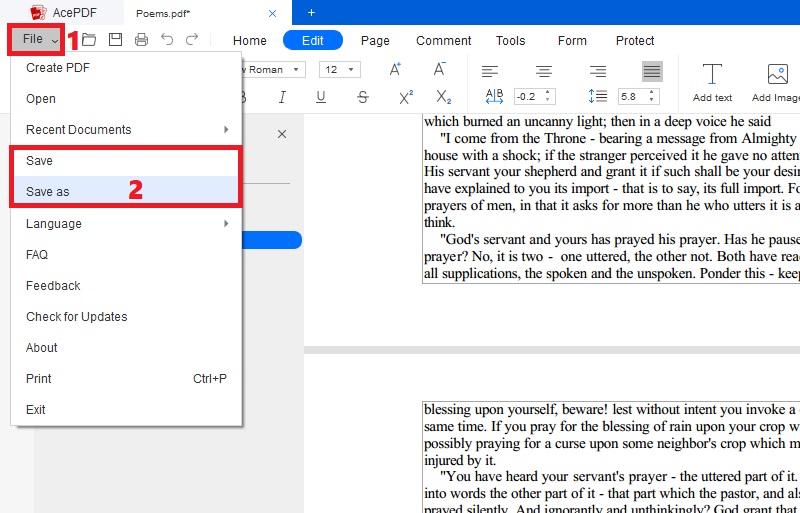Choose Print in the File menu

click(x=126, y=379)
